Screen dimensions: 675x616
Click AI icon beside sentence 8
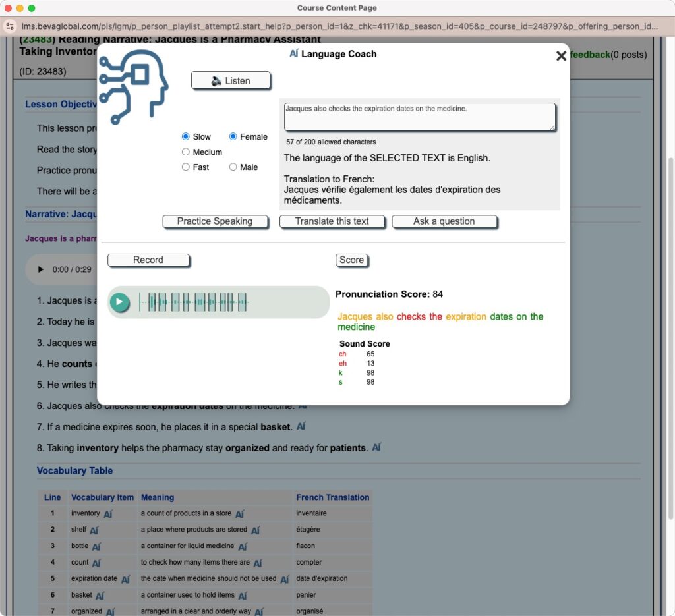coord(376,447)
